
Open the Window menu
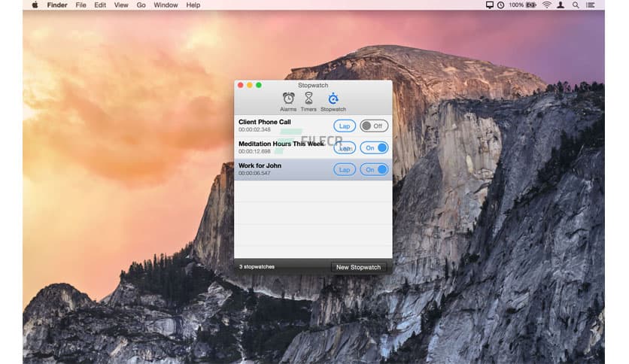[x=166, y=5]
